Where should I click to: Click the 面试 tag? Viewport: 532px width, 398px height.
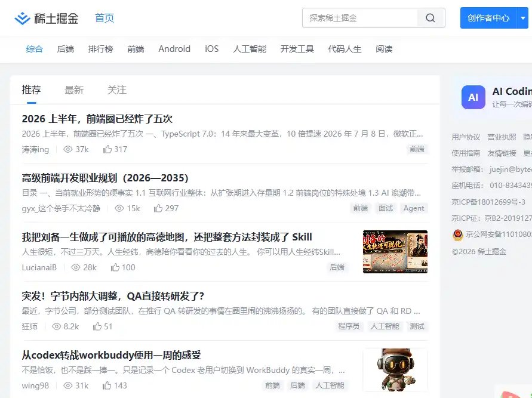386,208
